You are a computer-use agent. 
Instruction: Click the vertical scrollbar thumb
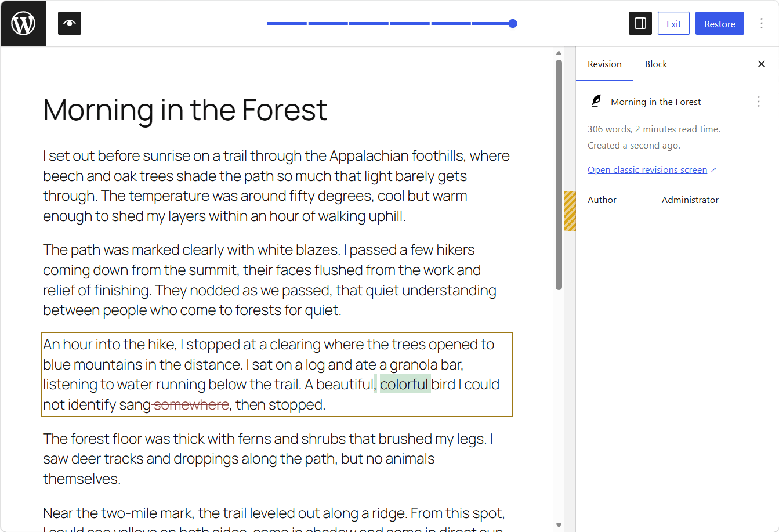[559, 175]
